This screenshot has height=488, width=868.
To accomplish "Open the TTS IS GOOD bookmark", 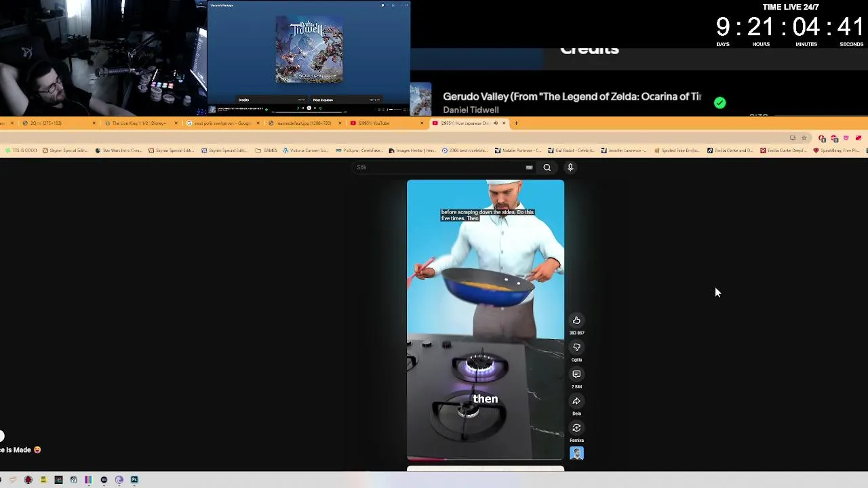I will tap(20, 150).
